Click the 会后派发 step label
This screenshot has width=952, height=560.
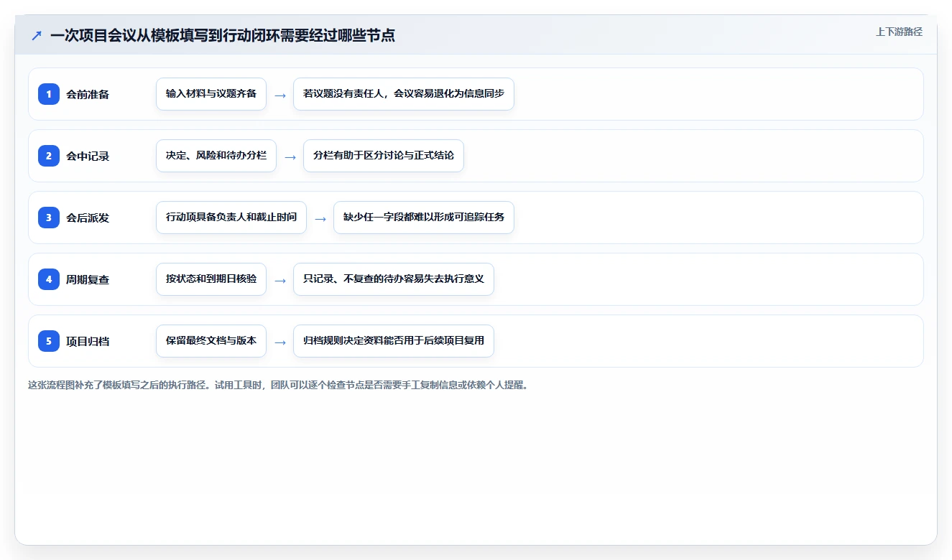click(x=88, y=218)
